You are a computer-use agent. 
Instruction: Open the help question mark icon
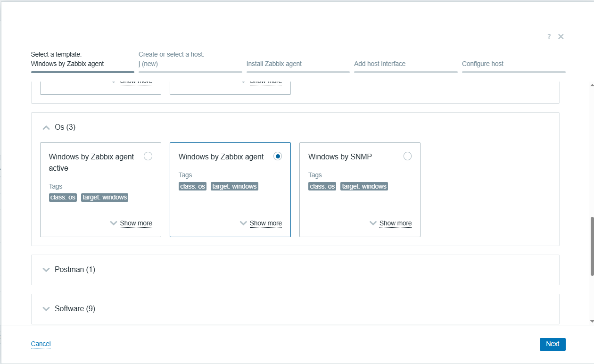pos(549,37)
